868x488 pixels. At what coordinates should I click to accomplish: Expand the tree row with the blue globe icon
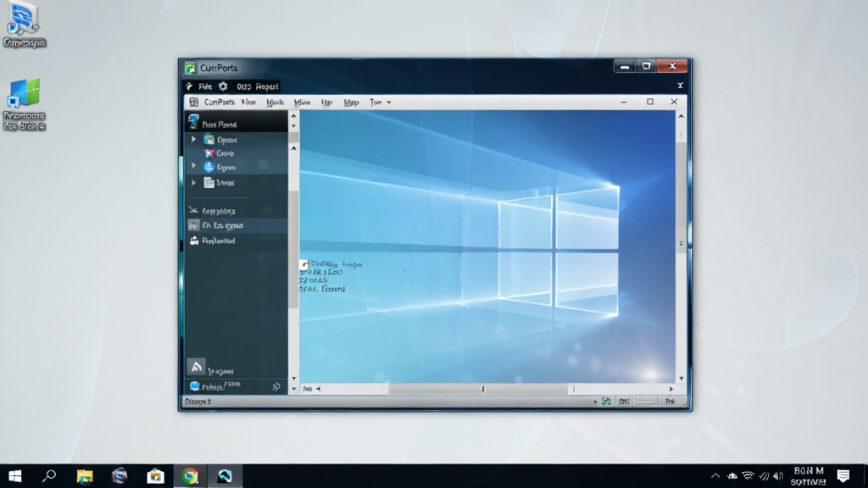[193, 166]
